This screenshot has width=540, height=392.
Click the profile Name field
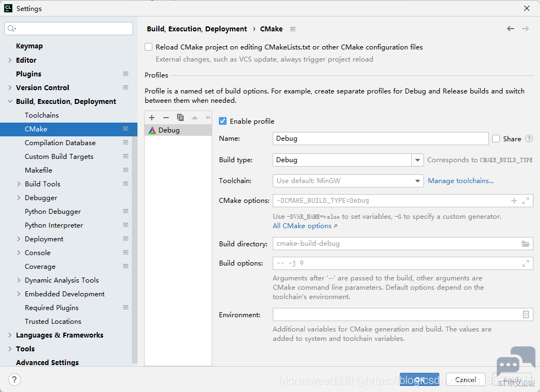(x=381, y=139)
